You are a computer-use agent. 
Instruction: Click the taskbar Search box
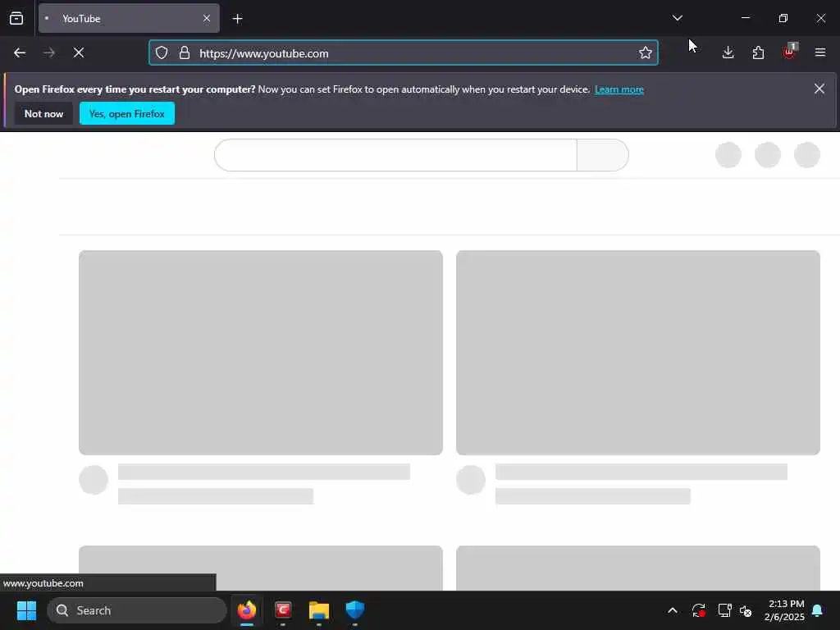[x=137, y=610]
